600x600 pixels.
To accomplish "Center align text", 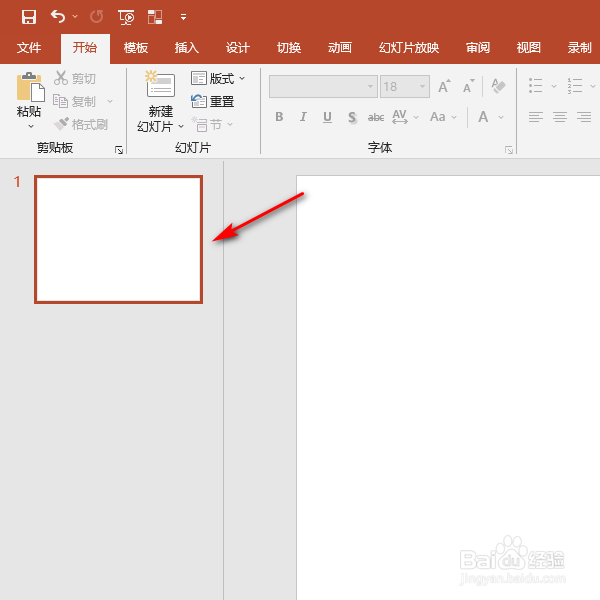I will pos(560,117).
